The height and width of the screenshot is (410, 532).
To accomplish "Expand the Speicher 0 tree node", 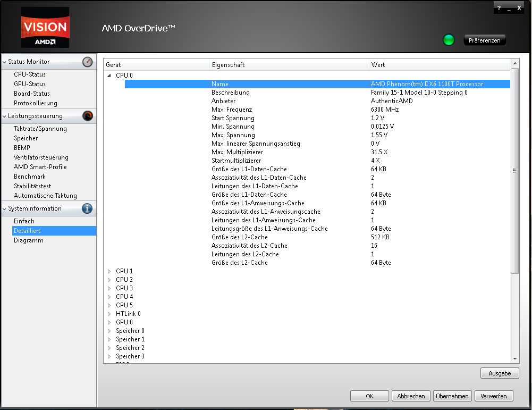I will (x=109, y=331).
